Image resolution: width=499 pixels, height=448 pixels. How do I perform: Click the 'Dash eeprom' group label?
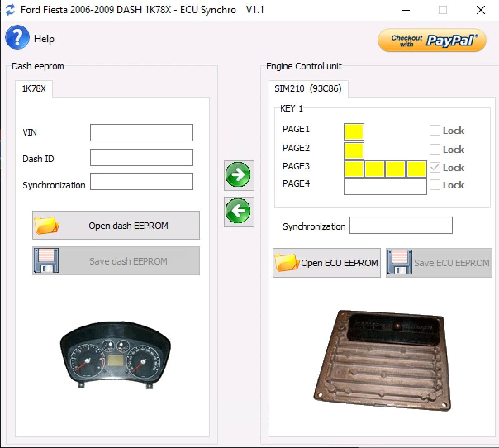pyautogui.click(x=38, y=66)
